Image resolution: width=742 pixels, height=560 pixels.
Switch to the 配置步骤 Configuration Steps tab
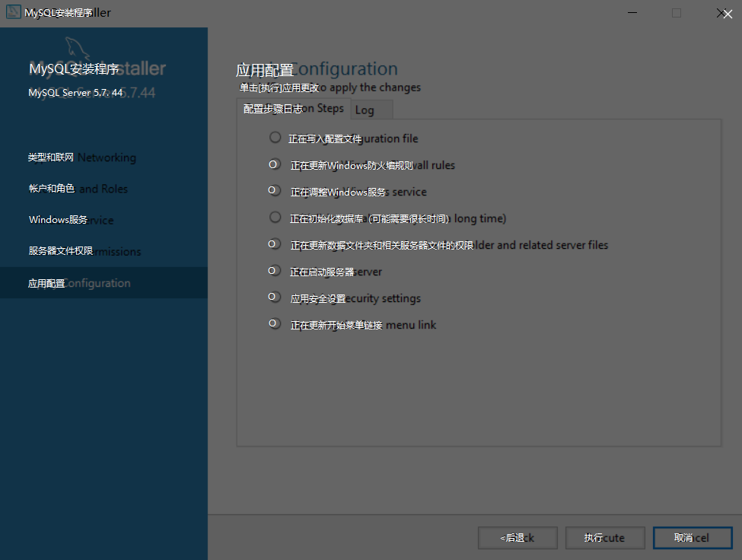(x=294, y=109)
